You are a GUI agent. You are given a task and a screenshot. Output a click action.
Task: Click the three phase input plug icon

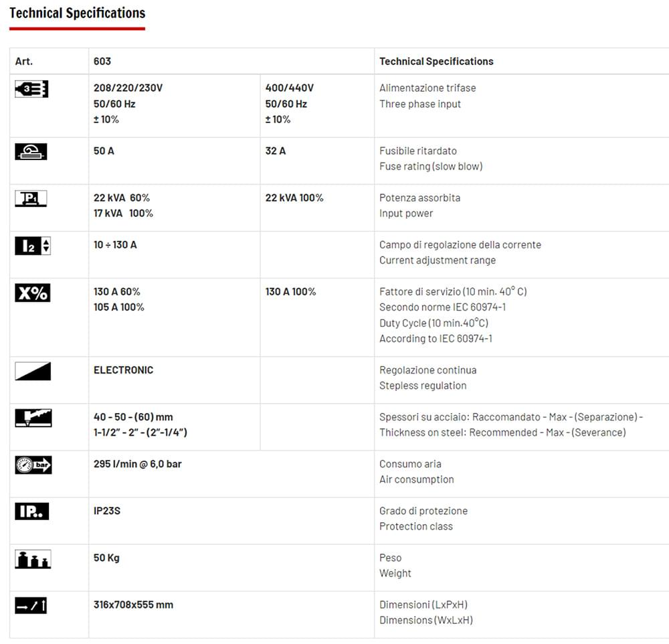pos(31,89)
